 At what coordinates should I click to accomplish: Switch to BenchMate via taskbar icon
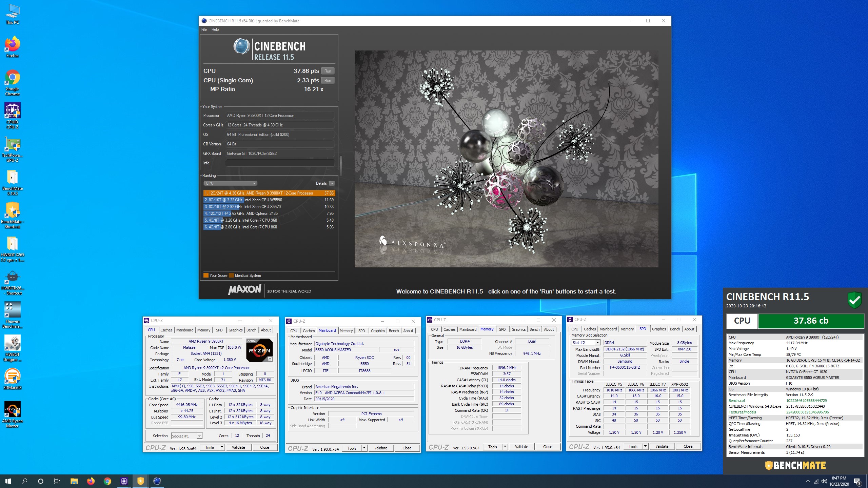click(x=140, y=481)
